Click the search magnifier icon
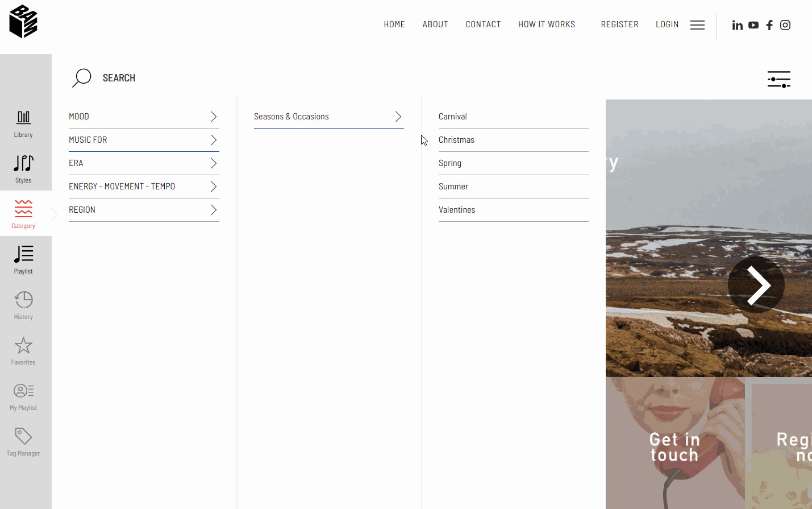 click(82, 78)
